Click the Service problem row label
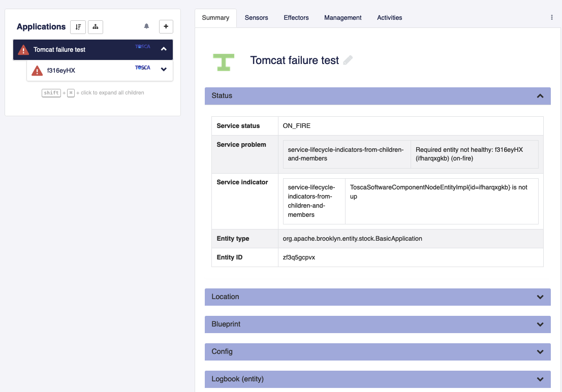This screenshot has width=562, height=392. click(241, 145)
